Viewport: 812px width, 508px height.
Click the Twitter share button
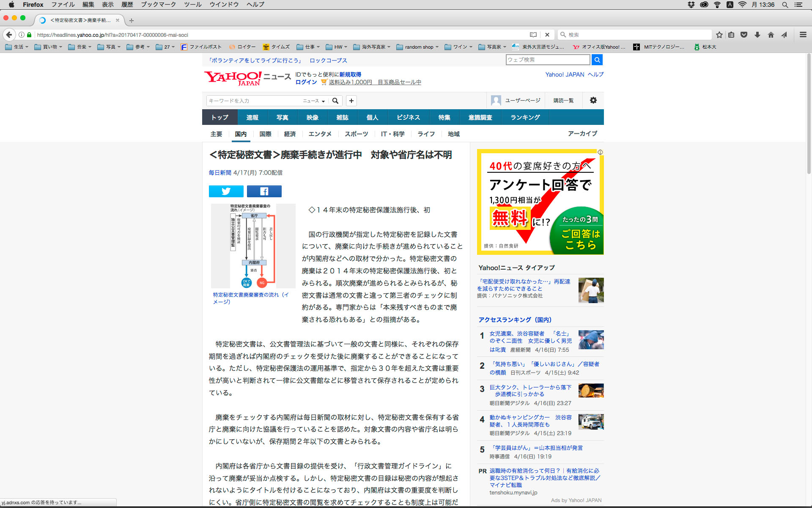(226, 191)
